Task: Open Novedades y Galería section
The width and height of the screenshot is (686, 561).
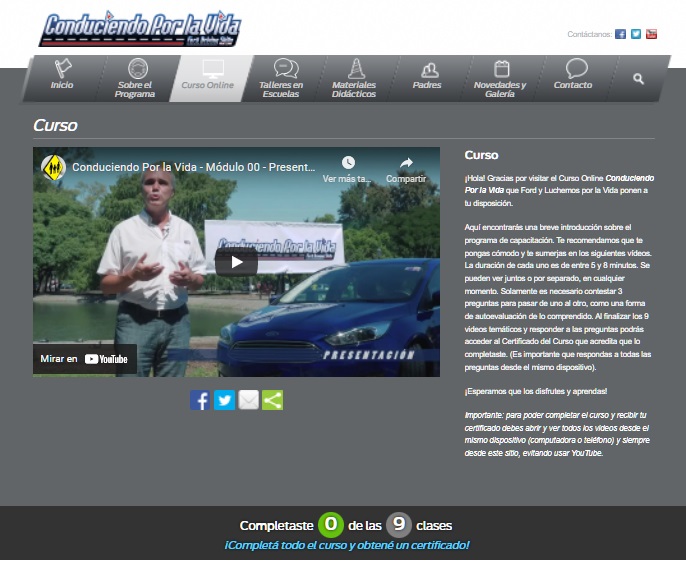Action: [x=500, y=79]
